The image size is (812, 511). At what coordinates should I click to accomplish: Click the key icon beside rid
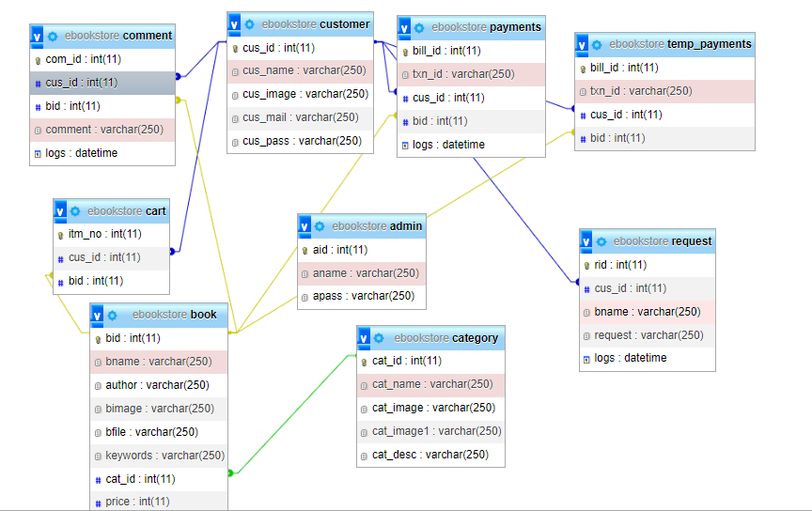(x=586, y=266)
